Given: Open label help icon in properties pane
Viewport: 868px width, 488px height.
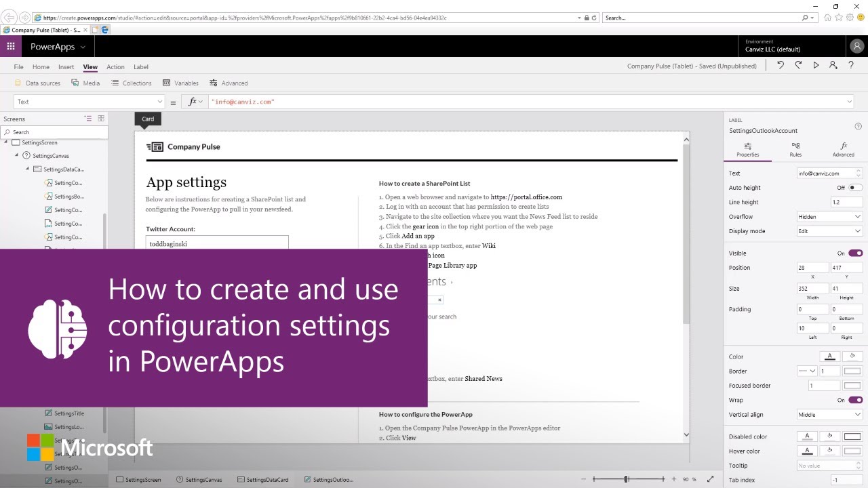Looking at the screenshot, I should [859, 126].
